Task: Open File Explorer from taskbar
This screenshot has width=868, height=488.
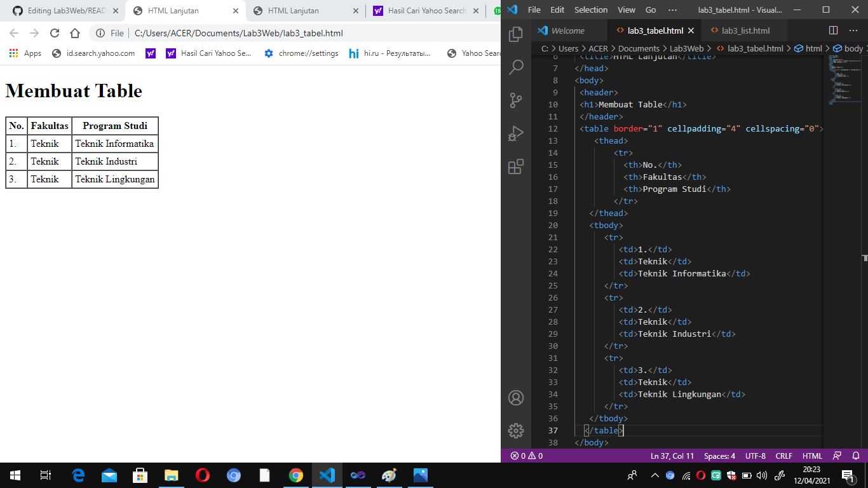Action: tap(172, 475)
